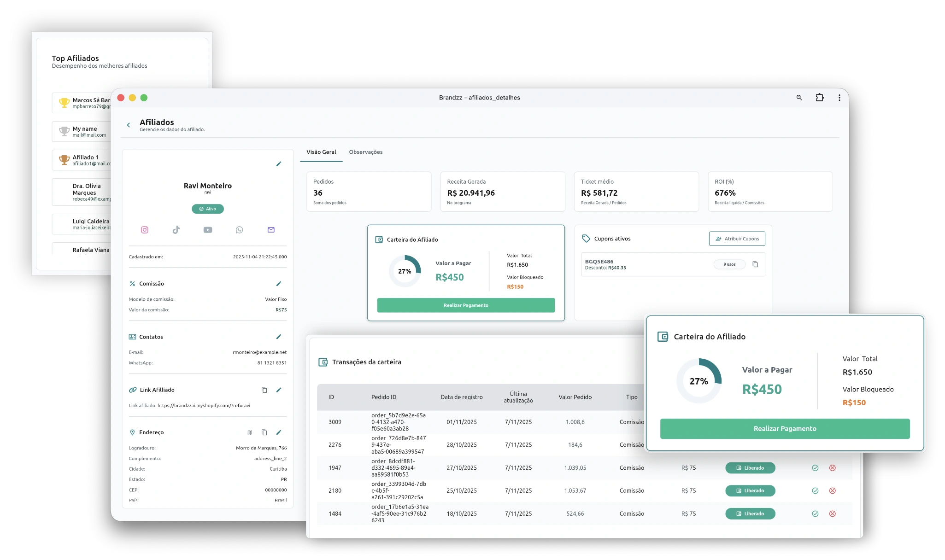Screen dimensions: 945x560
Task: Approve transaction 1947 with the green check
Action: pyautogui.click(x=815, y=467)
